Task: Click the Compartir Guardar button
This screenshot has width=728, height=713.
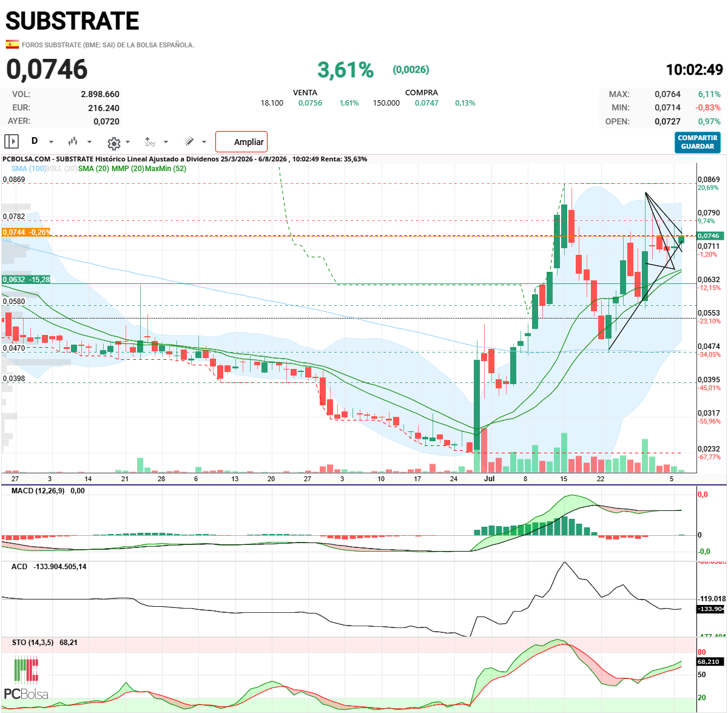Action: (x=698, y=142)
